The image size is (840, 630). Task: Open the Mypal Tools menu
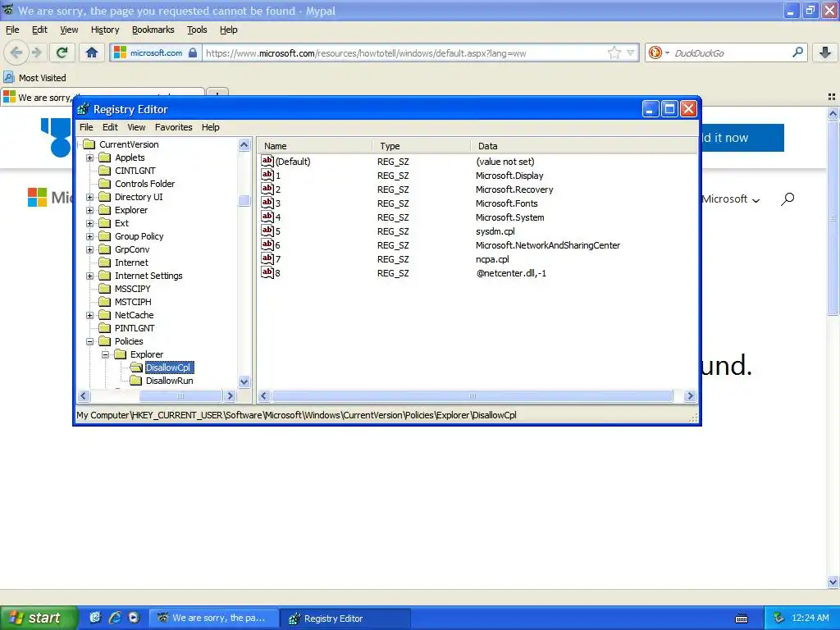pyautogui.click(x=197, y=30)
